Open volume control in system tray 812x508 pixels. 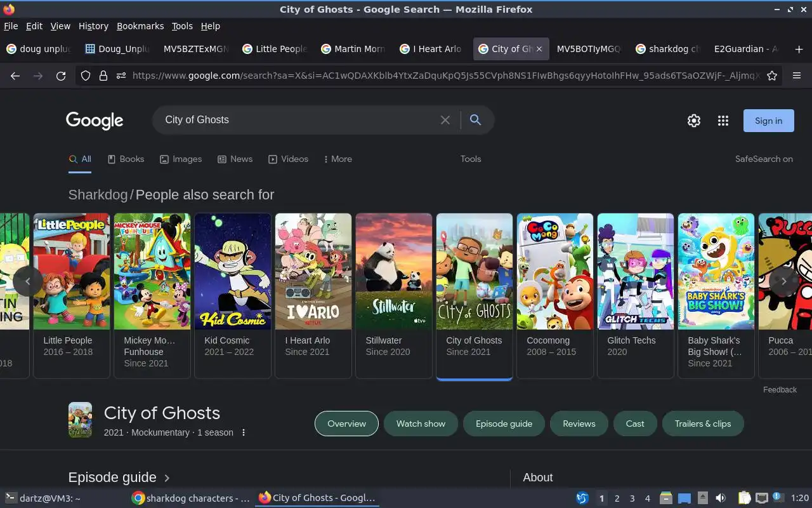[720, 498]
